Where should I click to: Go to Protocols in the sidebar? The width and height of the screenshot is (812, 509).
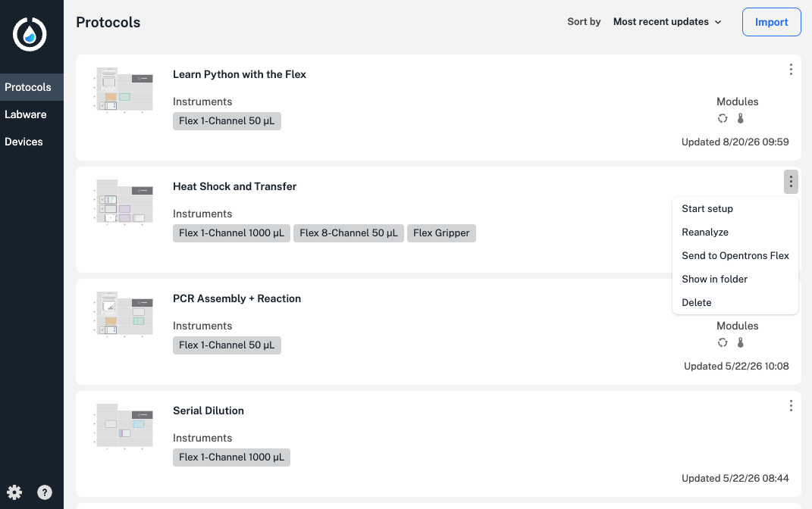pyautogui.click(x=32, y=87)
